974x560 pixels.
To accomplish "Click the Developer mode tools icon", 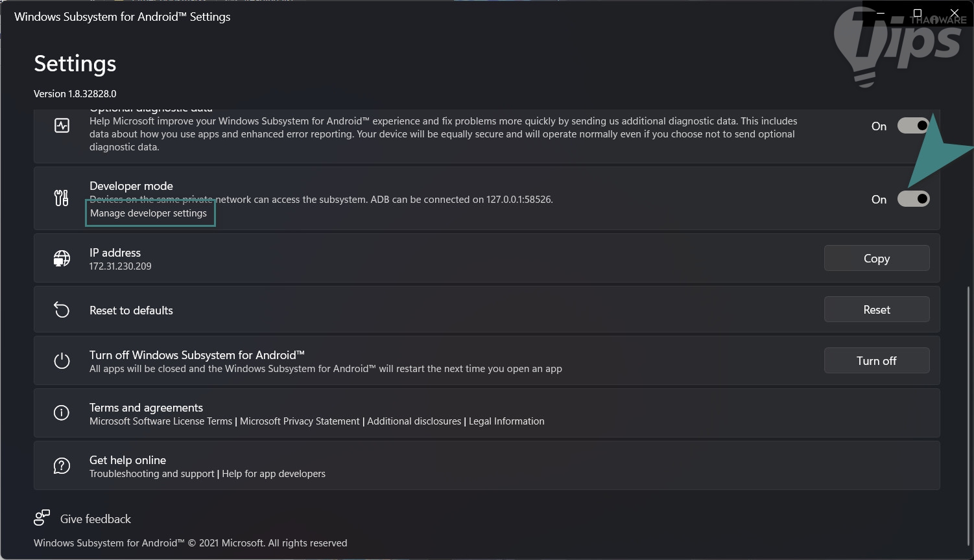I will [x=62, y=198].
